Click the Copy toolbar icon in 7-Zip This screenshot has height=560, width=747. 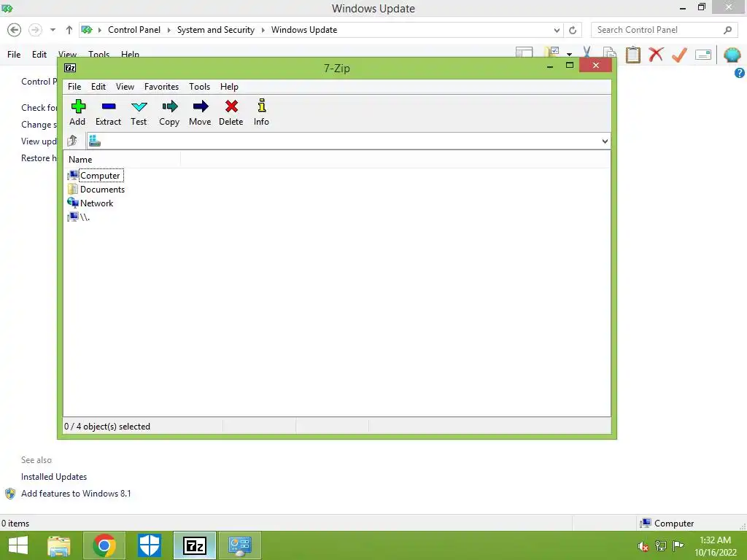tap(169, 112)
